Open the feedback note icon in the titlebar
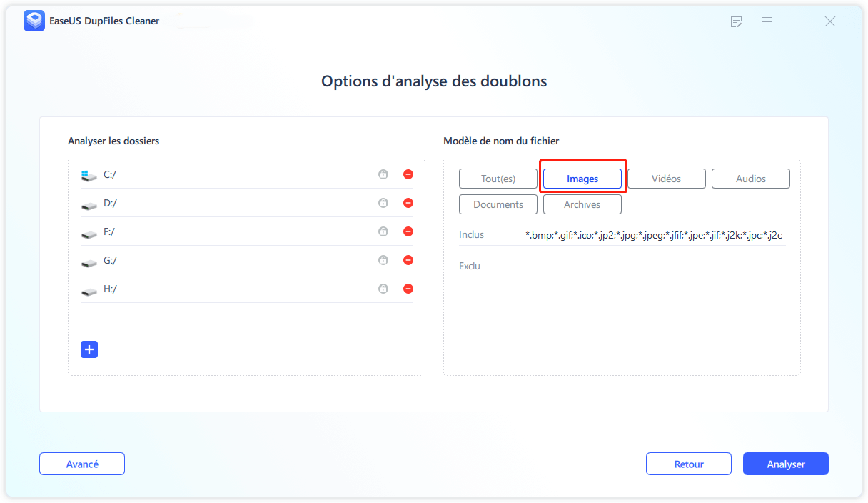Viewport: 868px width, 503px height. coord(736,22)
